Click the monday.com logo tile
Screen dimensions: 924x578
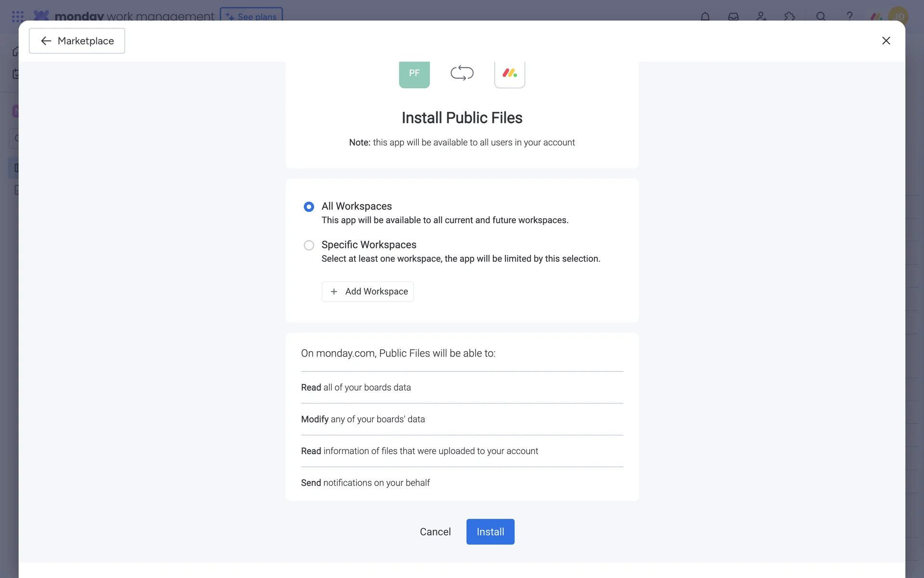pos(509,74)
